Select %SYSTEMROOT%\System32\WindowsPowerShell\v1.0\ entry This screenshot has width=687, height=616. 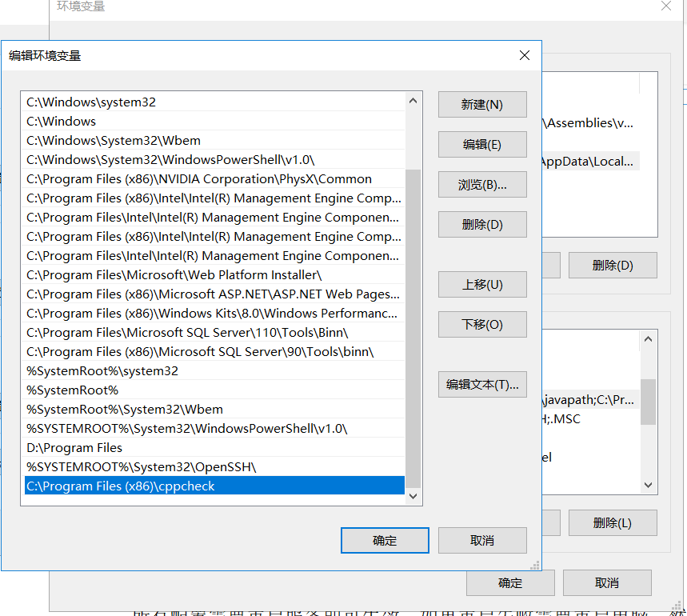[214, 429]
